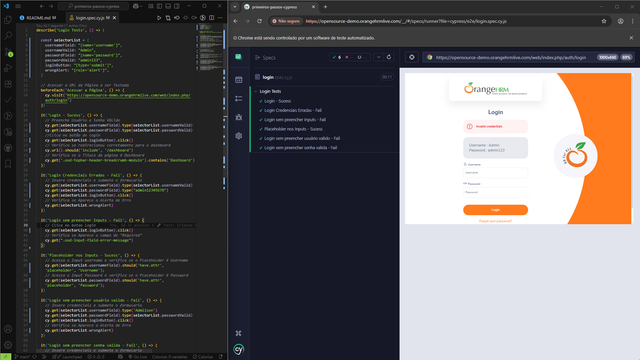
Task: Focus the Password input field
Action: (495, 192)
